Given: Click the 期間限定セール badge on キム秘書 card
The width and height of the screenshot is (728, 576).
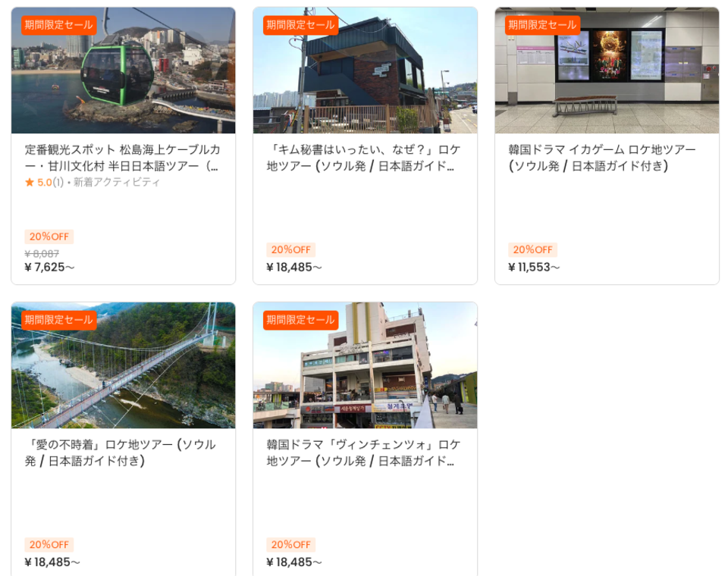Looking at the screenshot, I should 301,25.
